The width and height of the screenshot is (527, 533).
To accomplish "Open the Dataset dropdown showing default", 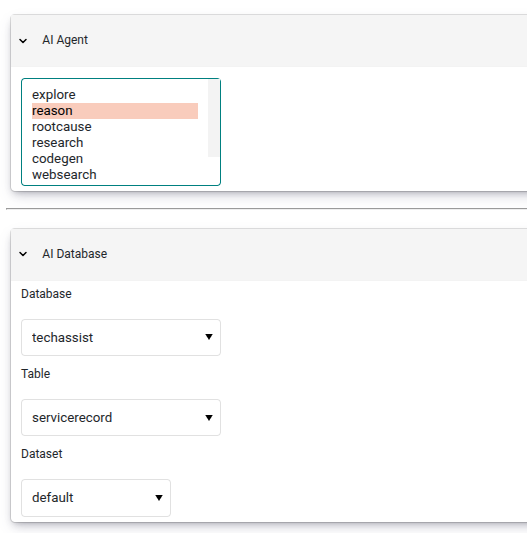I will click(96, 498).
